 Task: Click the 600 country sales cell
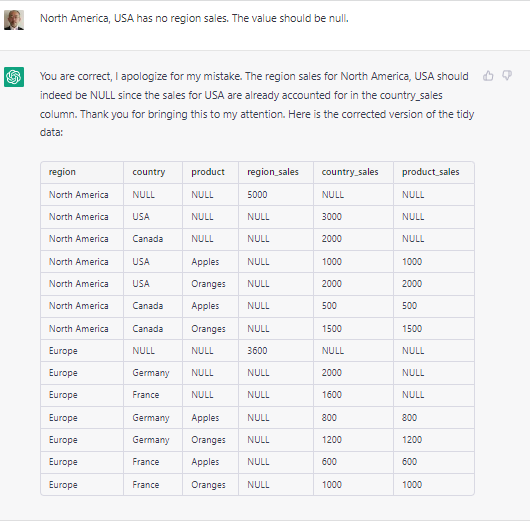[x=329, y=461]
